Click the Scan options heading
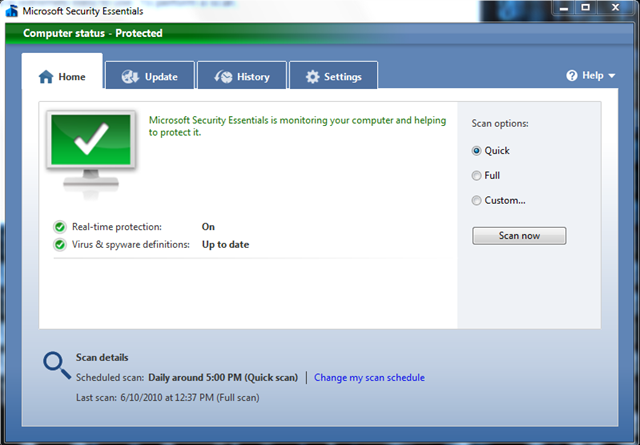 (x=500, y=124)
